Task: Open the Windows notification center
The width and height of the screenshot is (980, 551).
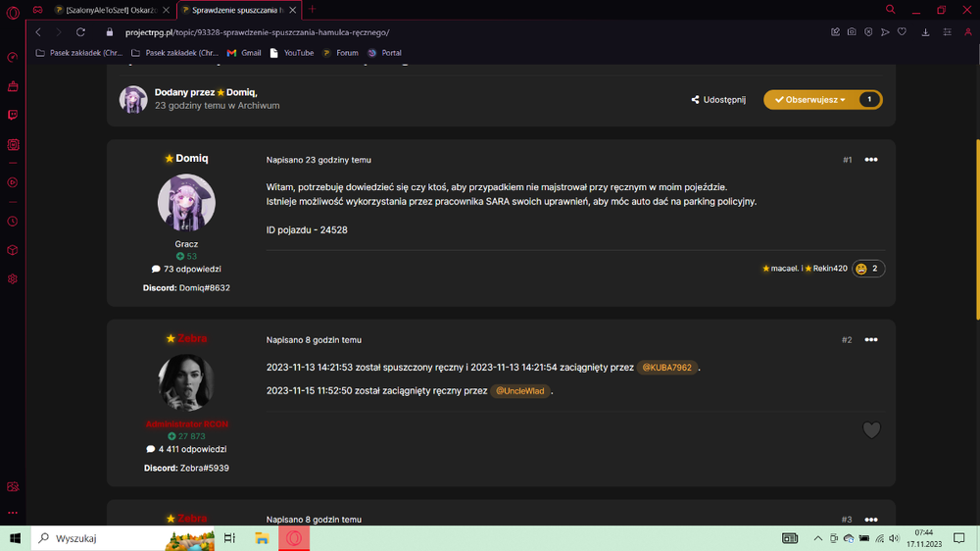Action: pos(958,538)
